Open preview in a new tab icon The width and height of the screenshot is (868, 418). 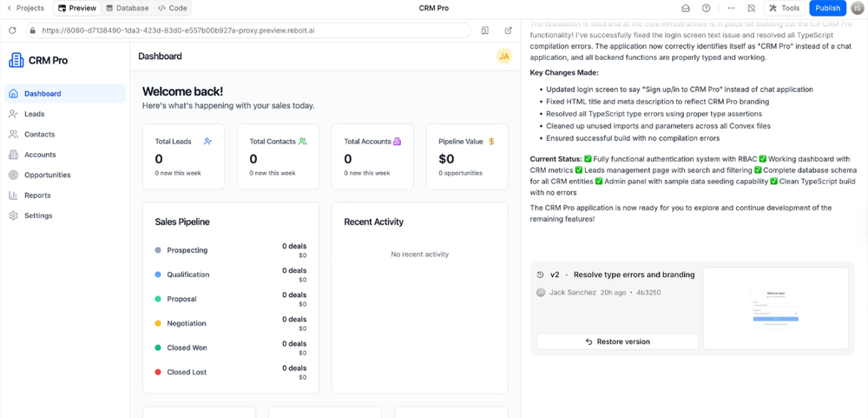coord(508,30)
